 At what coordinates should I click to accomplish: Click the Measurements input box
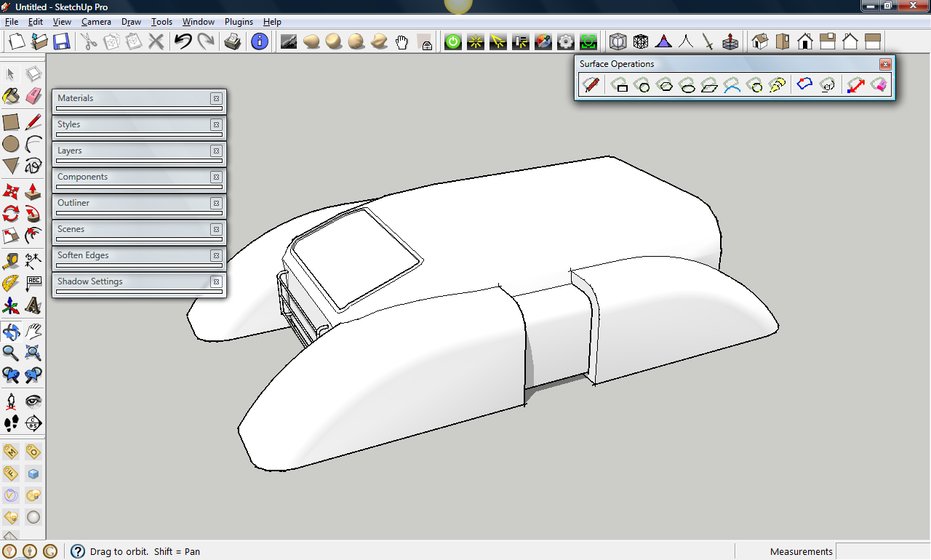click(x=883, y=551)
